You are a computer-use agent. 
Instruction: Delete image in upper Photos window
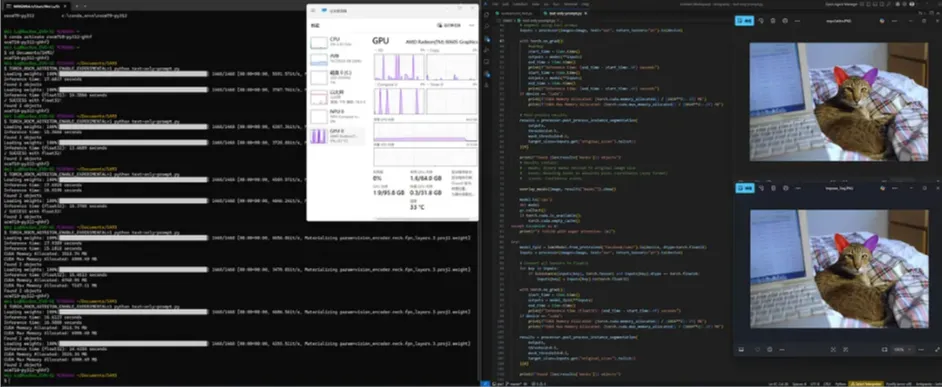pos(773,21)
